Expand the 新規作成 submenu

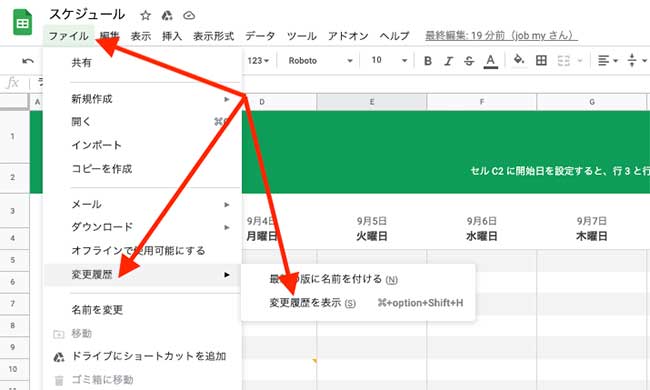142,99
